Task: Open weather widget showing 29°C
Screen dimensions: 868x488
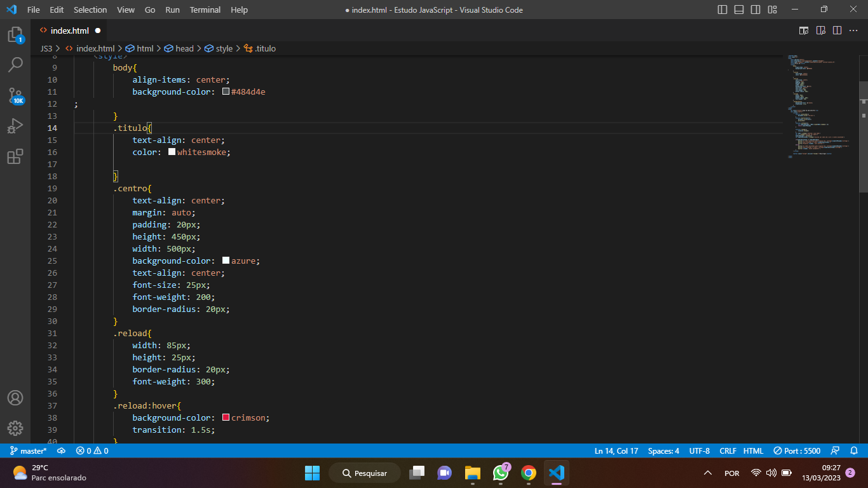Action: (x=50, y=473)
